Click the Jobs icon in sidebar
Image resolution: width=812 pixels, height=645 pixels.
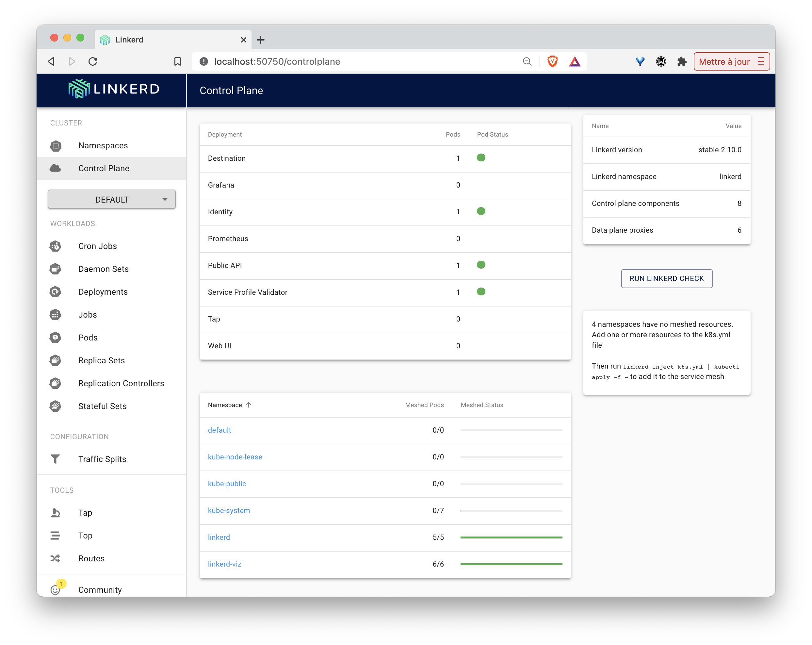(56, 315)
